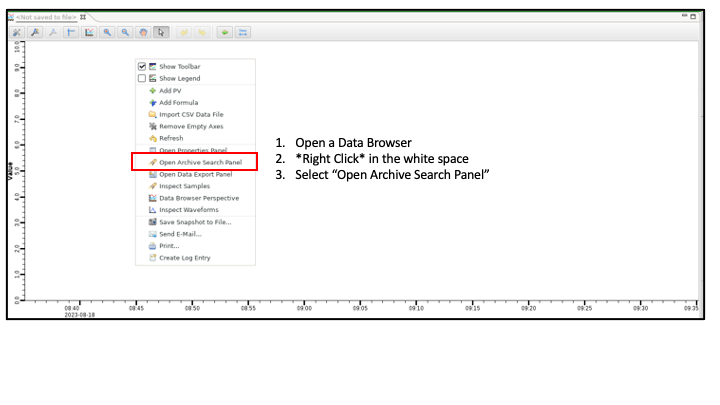This screenshot has width=720, height=405.
Task: Enable the Show Legend checkbox
Action: [x=142, y=79]
